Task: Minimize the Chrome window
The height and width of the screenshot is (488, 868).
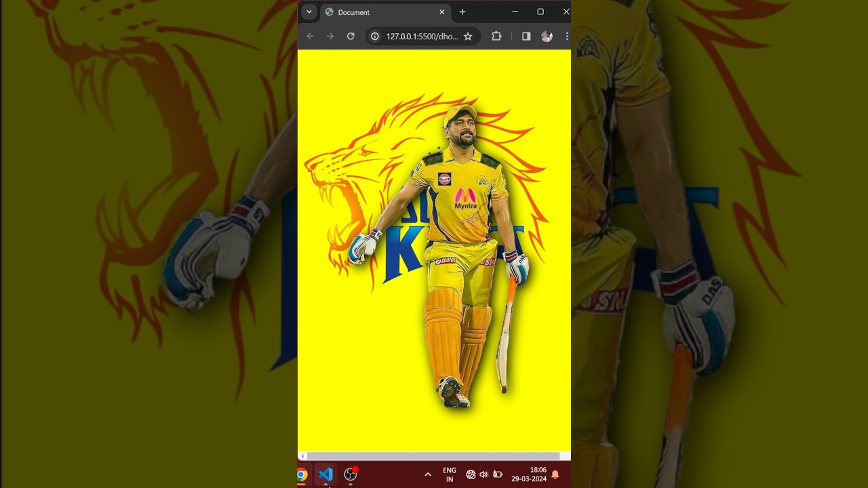Action: click(515, 12)
